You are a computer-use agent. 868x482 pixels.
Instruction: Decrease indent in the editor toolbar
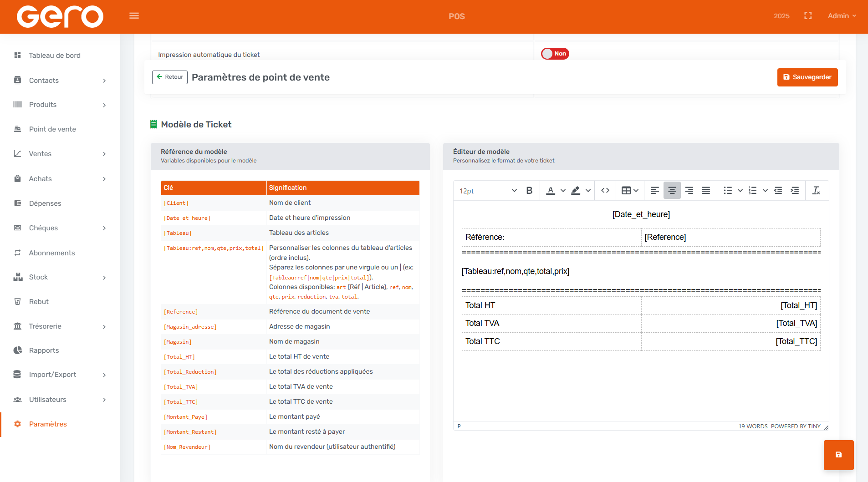(x=778, y=191)
